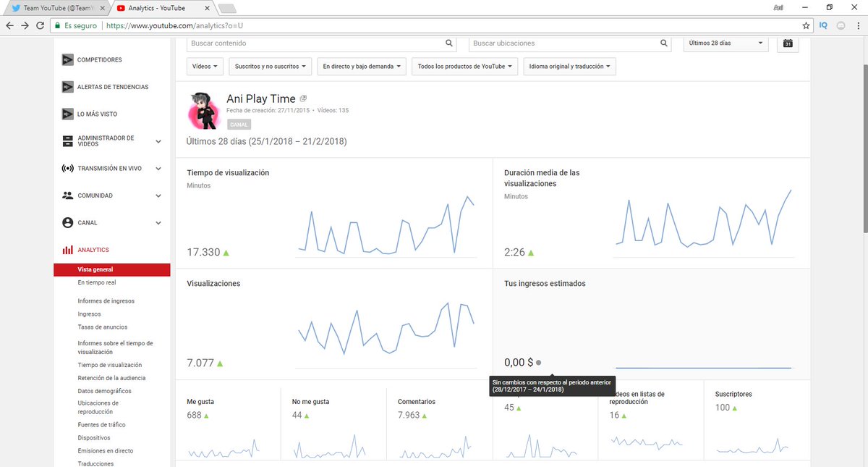Click the magnifier in Buscar contenido field

(x=449, y=43)
